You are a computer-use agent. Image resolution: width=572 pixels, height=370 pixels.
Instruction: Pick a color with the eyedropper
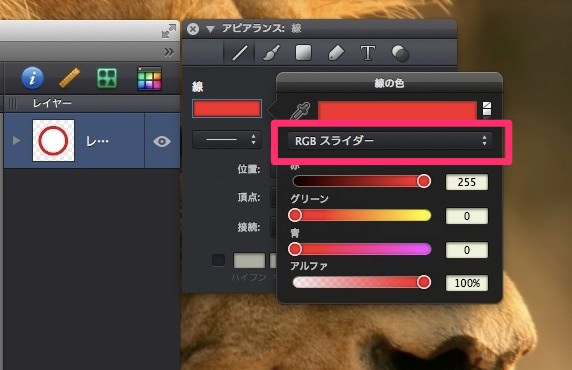coord(301,111)
